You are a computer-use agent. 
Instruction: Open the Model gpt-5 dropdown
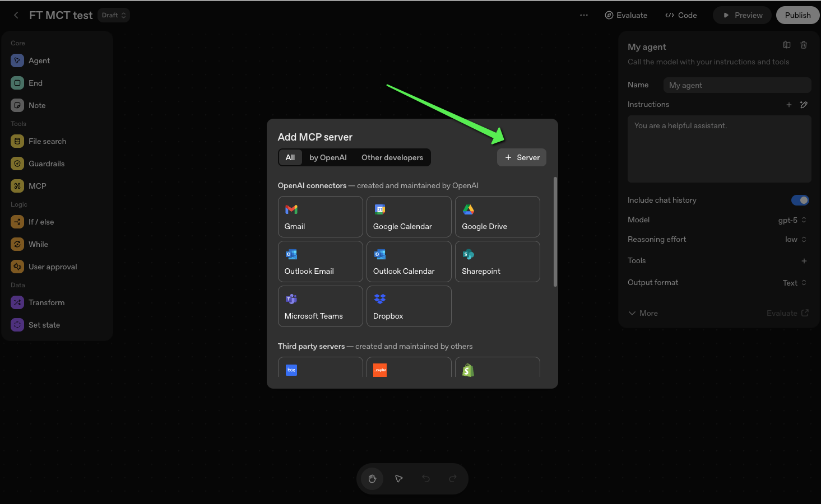[x=792, y=220]
